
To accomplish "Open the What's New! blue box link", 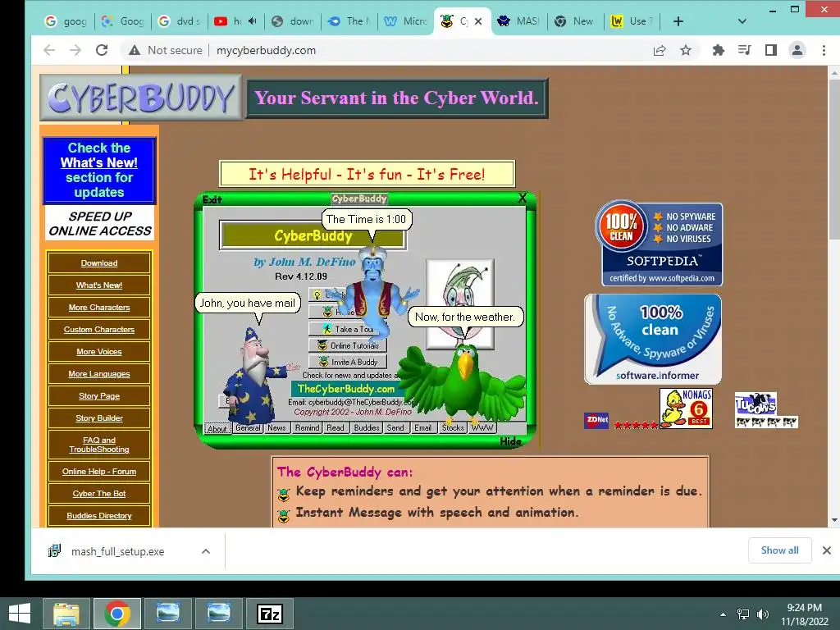I will click(x=99, y=163).
